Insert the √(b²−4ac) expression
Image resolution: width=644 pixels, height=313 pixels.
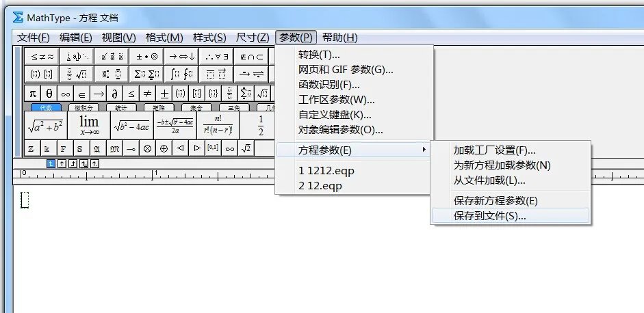click(132, 126)
